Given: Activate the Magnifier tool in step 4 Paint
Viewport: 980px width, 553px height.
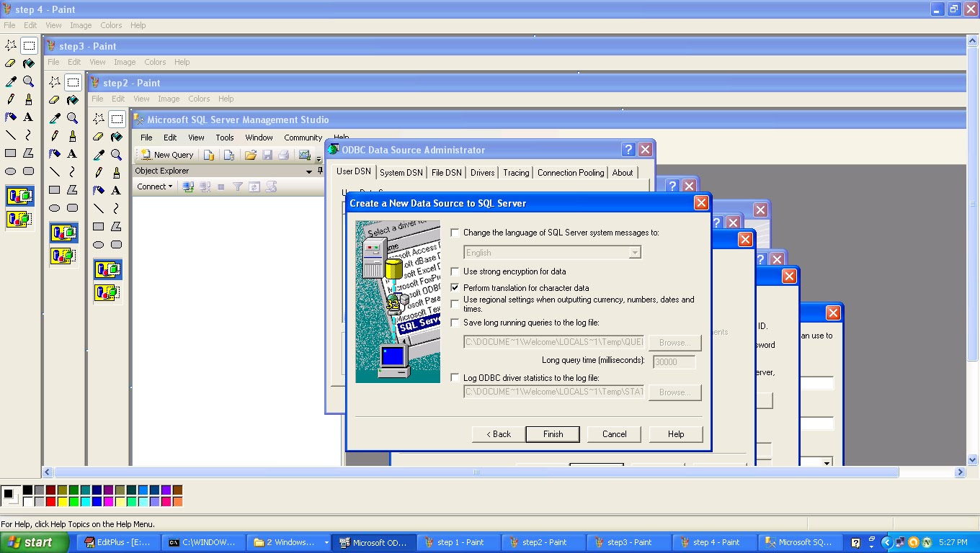Looking at the screenshot, I should (29, 81).
